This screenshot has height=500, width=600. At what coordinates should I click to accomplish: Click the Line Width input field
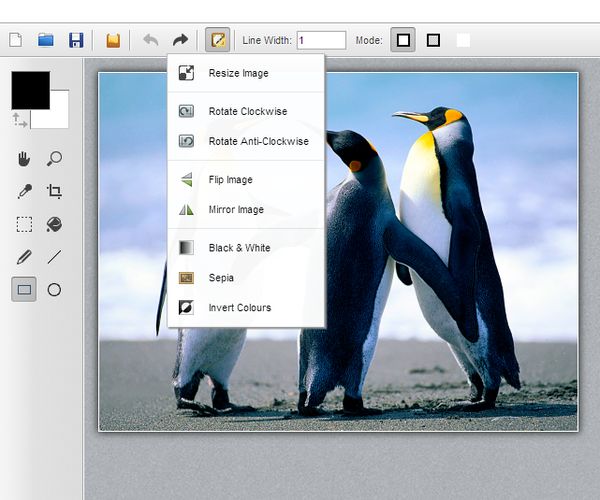pyautogui.click(x=320, y=40)
